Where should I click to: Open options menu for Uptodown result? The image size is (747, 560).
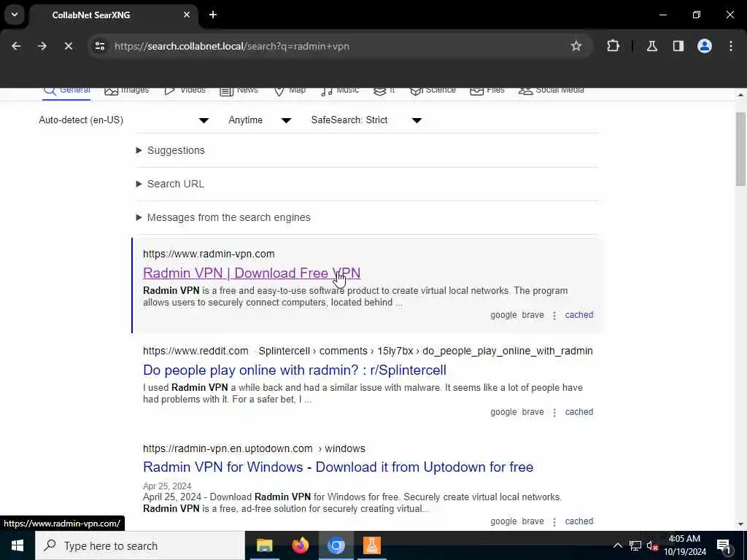[554, 521]
